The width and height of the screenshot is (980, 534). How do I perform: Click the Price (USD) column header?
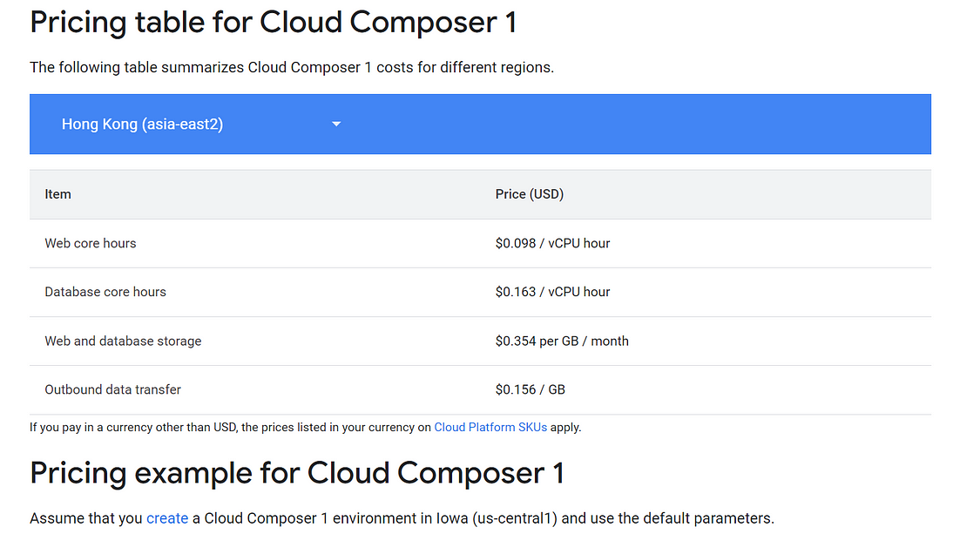(530, 193)
